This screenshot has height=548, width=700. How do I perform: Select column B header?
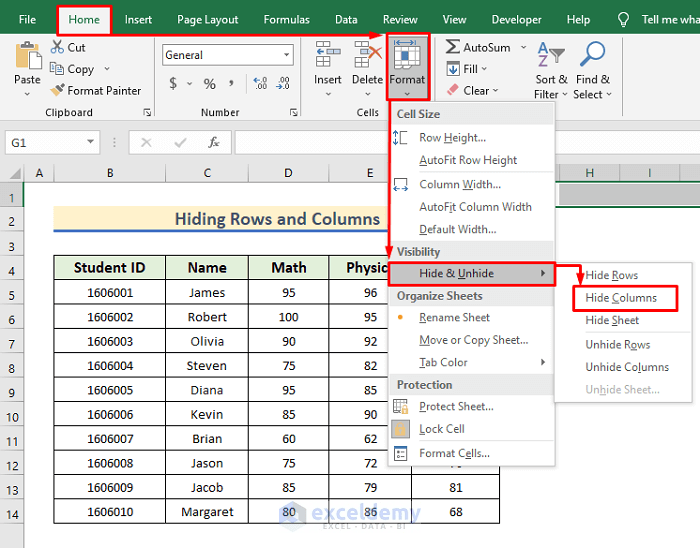(110, 173)
